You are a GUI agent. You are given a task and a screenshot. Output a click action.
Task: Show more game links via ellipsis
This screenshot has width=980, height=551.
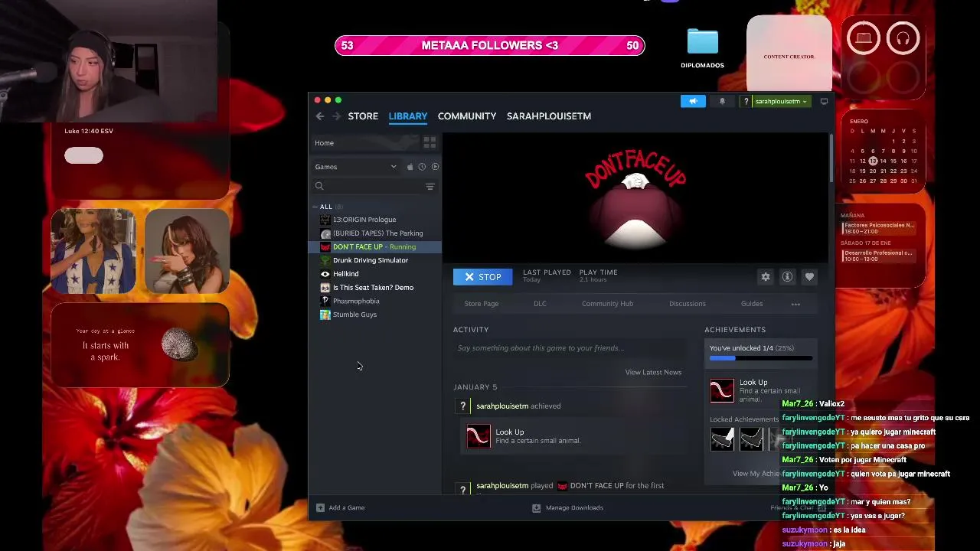coord(795,305)
